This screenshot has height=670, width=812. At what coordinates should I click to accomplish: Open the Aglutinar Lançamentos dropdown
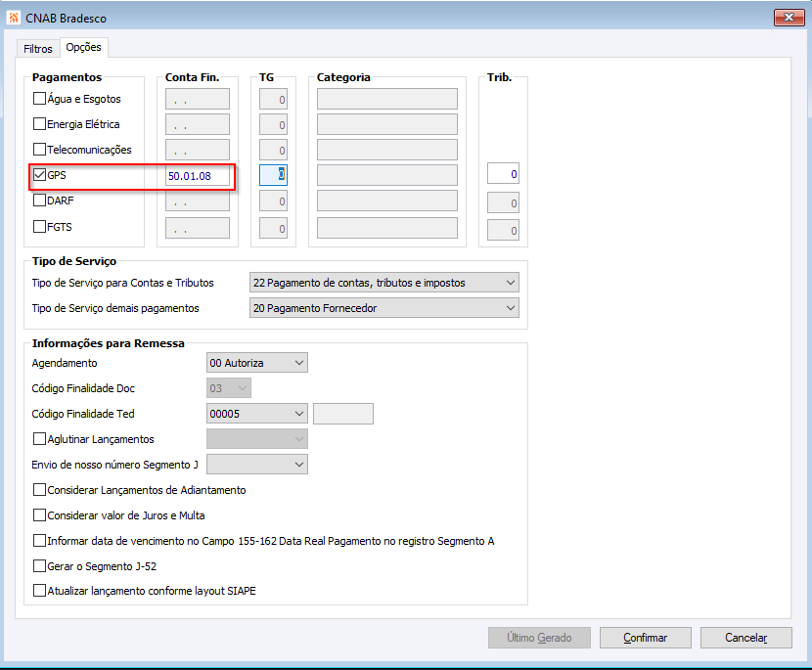(x=257, y=439)
